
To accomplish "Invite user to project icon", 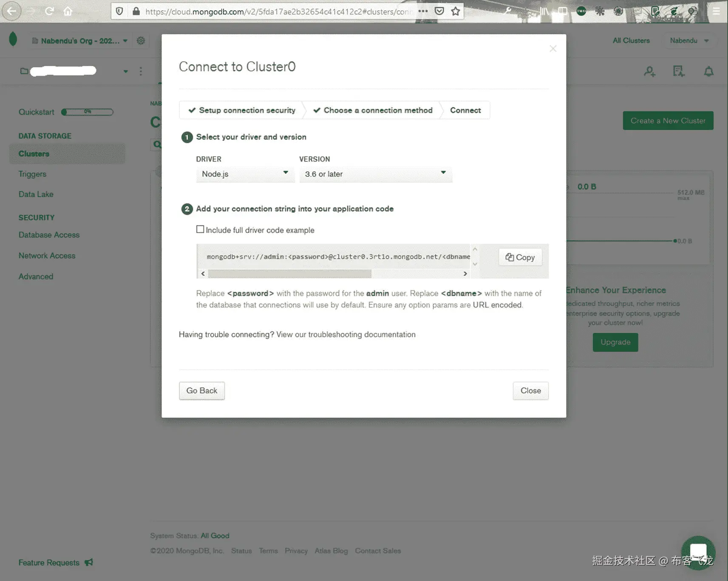I will pyautogui.click(x=649, y=71).
